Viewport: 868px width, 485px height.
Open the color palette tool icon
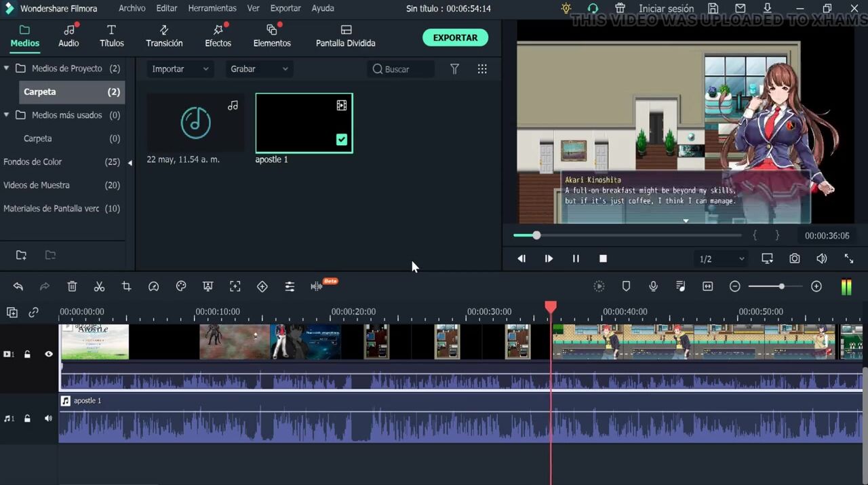click(x=180, y=287)
